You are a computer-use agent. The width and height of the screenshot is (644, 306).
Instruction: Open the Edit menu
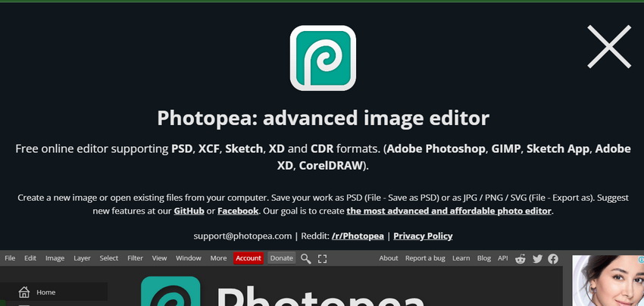pyautogui.click(x=30, y=258)
